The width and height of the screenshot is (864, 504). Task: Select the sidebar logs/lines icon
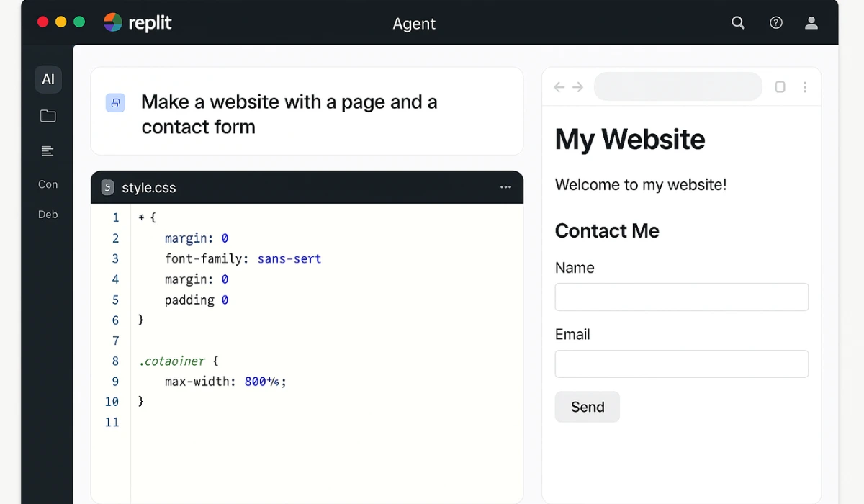48,150
